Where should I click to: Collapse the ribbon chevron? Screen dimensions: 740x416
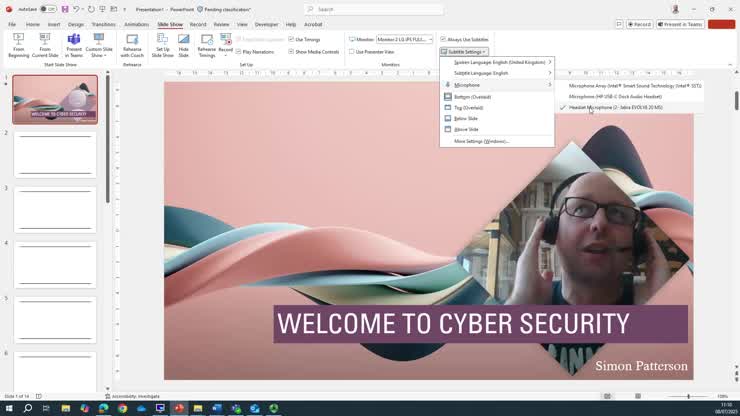pyautogui.click(x=730, y=65)
